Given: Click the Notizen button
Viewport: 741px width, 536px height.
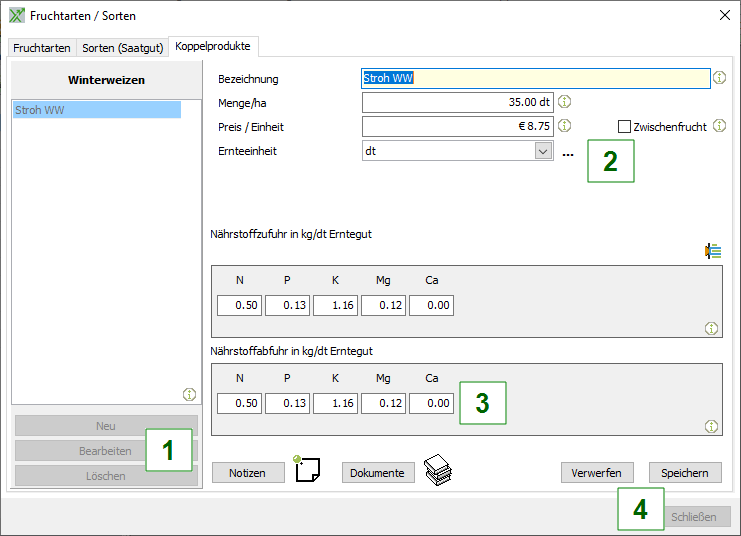Looking at the screenshot, I should [x=247, y=473].
